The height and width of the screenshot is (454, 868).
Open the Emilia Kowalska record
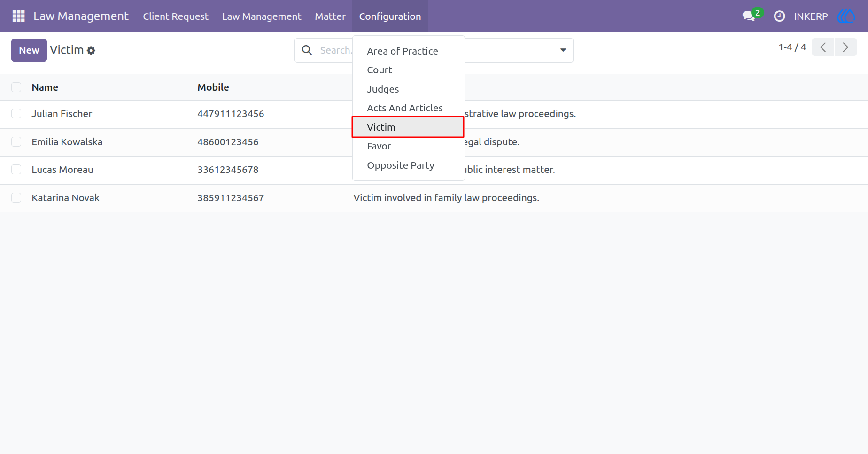click(x=67, y=142)
